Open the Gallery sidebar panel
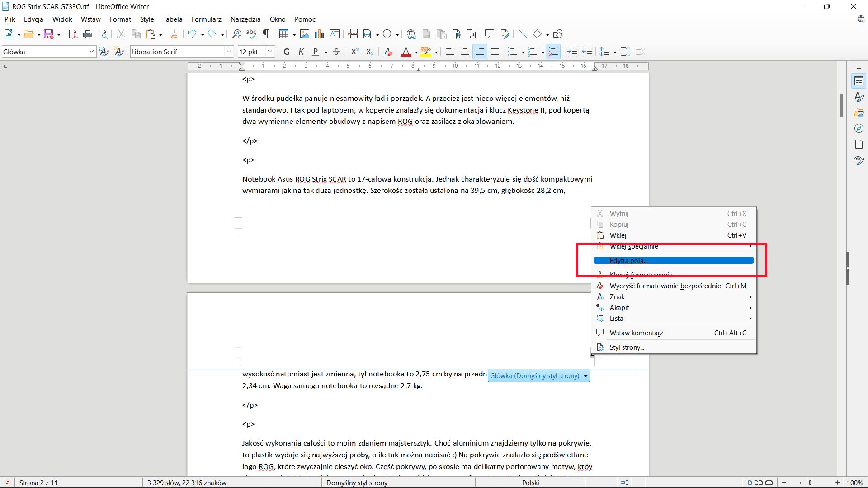The height and width of the screenshot is (488, 868). pos(859,112)
